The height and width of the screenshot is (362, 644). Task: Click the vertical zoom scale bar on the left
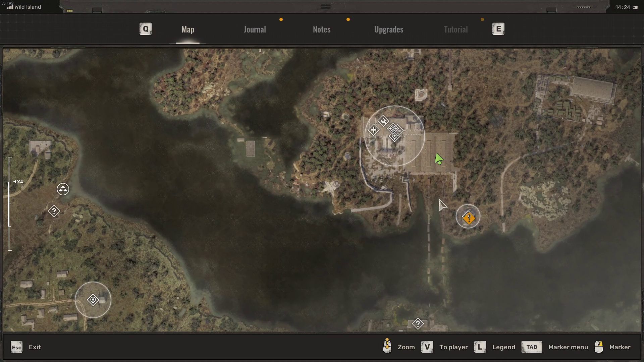[9, 204]
